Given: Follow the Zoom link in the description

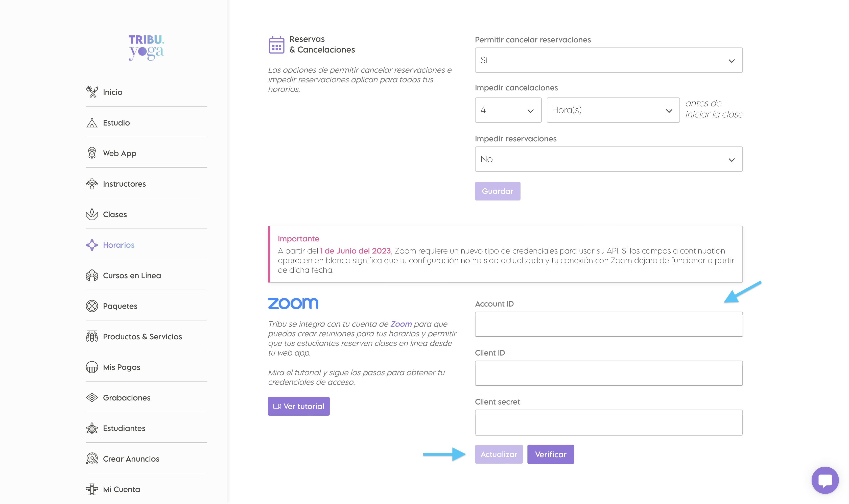Looking at the screenshot, I should [x=401, y=324].
